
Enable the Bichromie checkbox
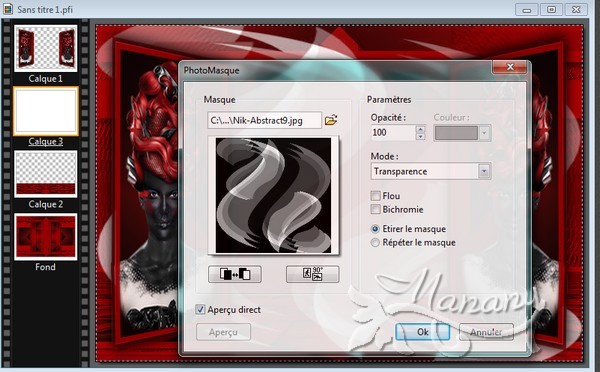(376, 209)
